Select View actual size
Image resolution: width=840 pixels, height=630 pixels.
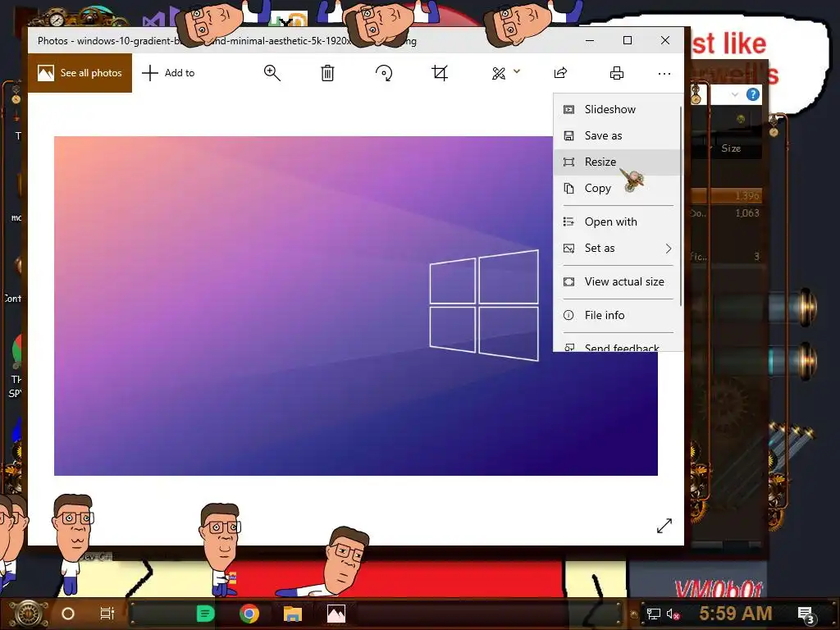[x=617, y=282]
